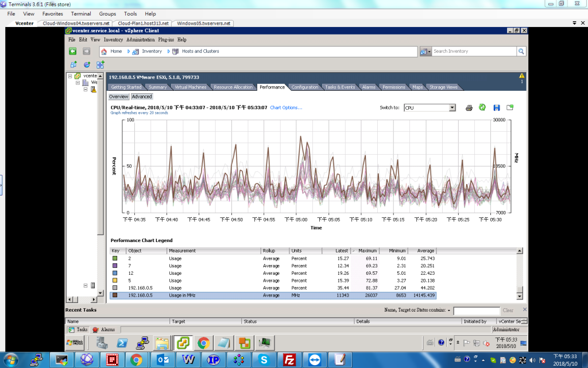
Task: Pop up the chart in a new window
Action: pos(510,108)
